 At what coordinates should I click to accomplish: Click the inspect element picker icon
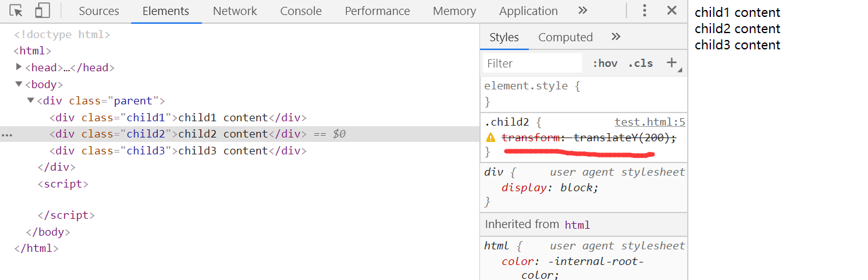point(16,11)
